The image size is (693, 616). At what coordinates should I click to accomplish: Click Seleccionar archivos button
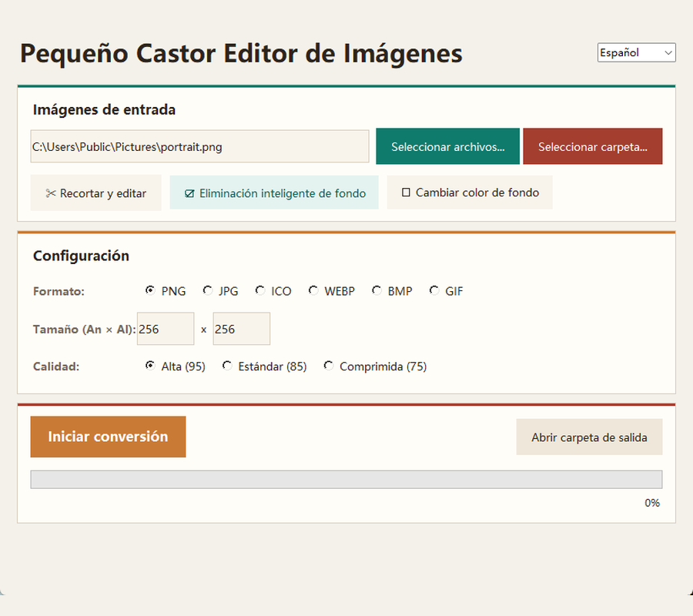447,146
